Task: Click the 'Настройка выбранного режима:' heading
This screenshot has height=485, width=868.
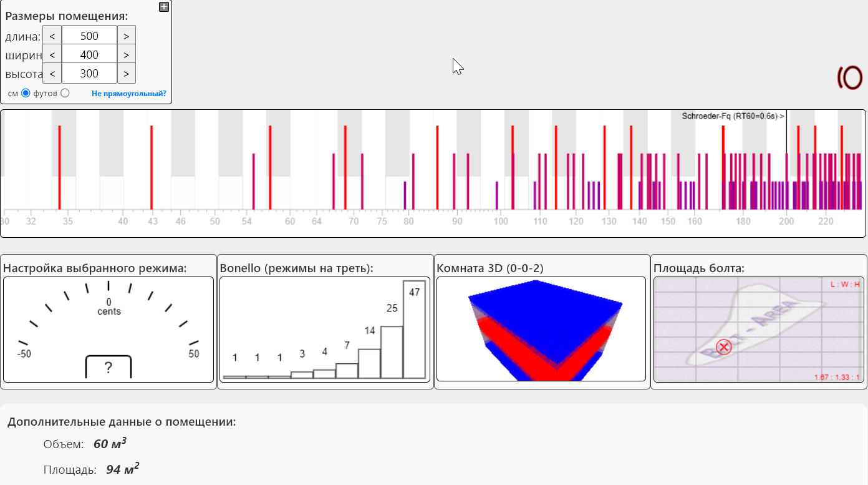Action: (x=95, y=268)
